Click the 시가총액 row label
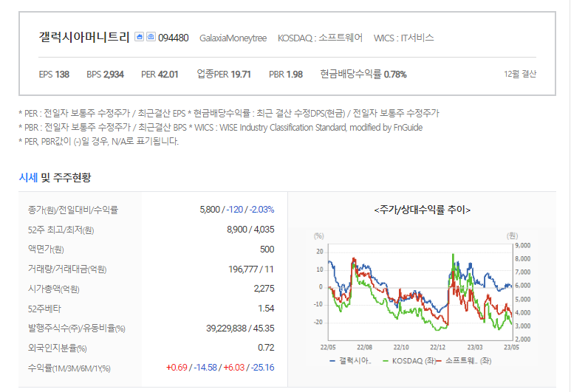Image resolution: width=571 pixels, height=392 pixels. [53, 289]
